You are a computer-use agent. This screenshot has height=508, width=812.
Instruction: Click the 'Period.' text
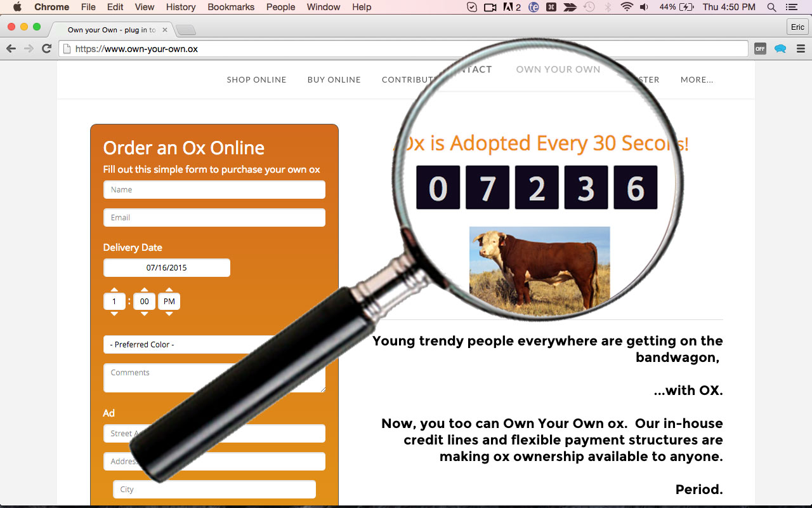[699, 489]
